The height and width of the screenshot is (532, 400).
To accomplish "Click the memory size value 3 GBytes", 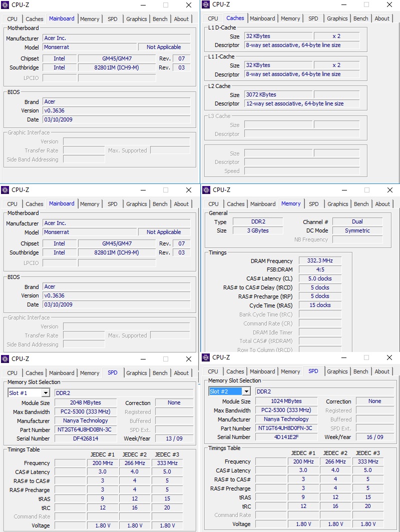I will point(258,230).
